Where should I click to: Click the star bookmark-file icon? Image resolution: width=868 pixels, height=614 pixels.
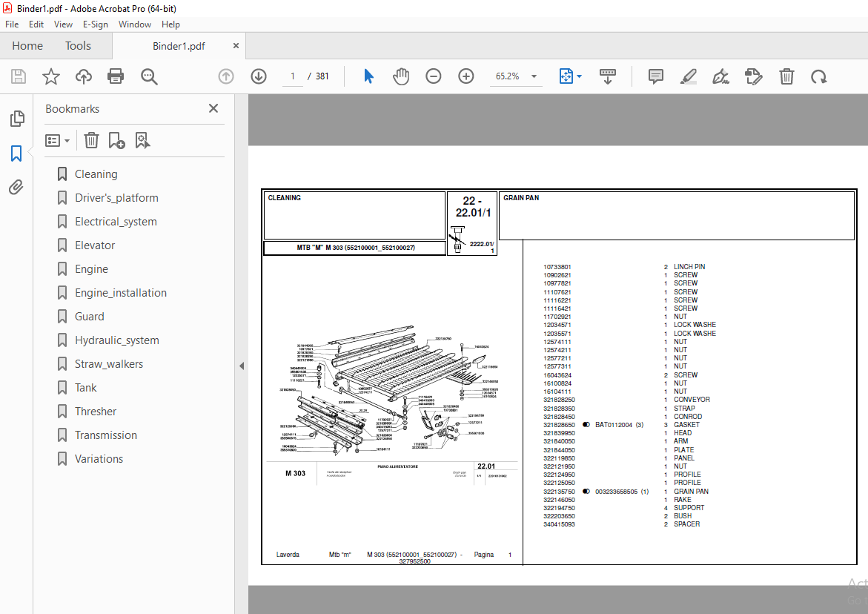point(51,76)
